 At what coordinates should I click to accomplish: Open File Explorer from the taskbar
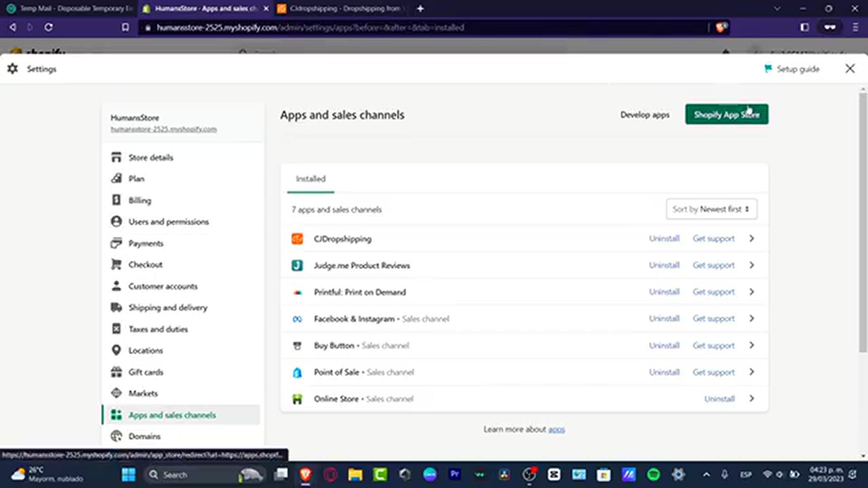pos(355,474)
